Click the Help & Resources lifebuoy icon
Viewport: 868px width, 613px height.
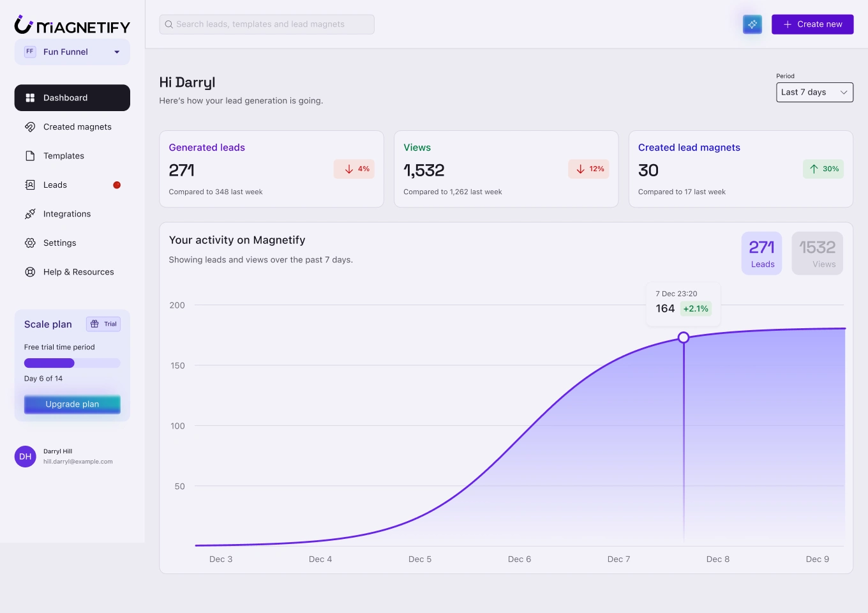[x=30, y=272]
